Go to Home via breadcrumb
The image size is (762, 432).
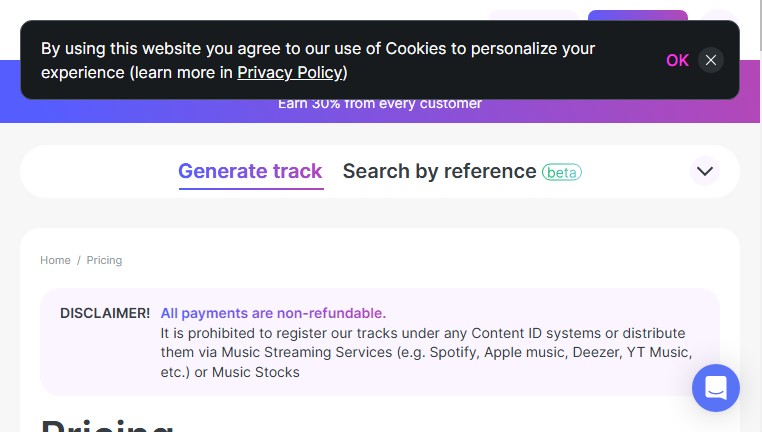point(55,260)
